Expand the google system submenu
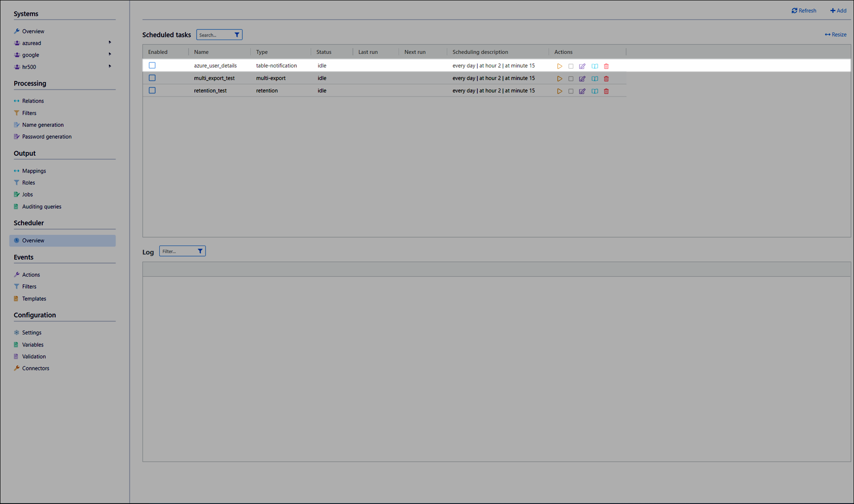Viewport: 854px width, 504px height. pos(110,54)
